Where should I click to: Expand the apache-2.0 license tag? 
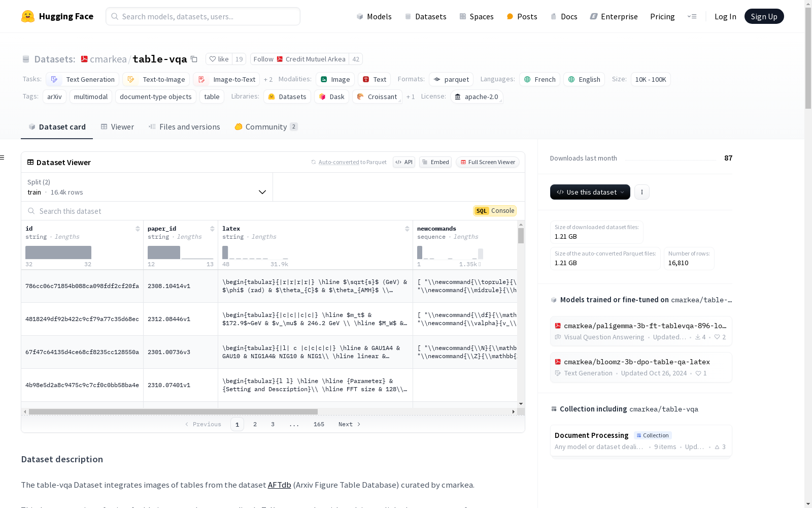tap(477, 97)
